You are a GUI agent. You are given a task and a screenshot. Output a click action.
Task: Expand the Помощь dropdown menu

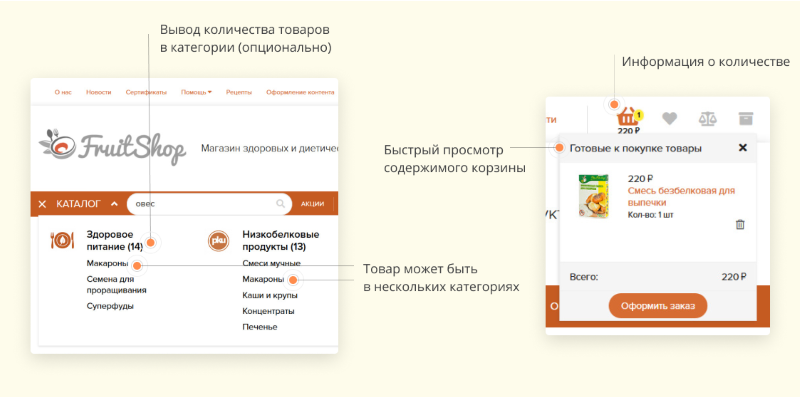[x=196, y=92]
